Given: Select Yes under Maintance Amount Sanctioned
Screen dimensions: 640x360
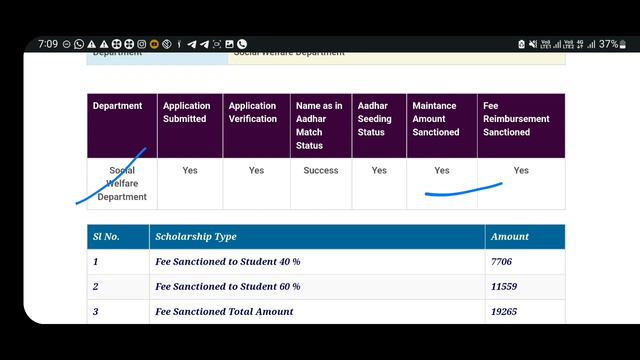Looking at the screenshot, I should 442,171.
